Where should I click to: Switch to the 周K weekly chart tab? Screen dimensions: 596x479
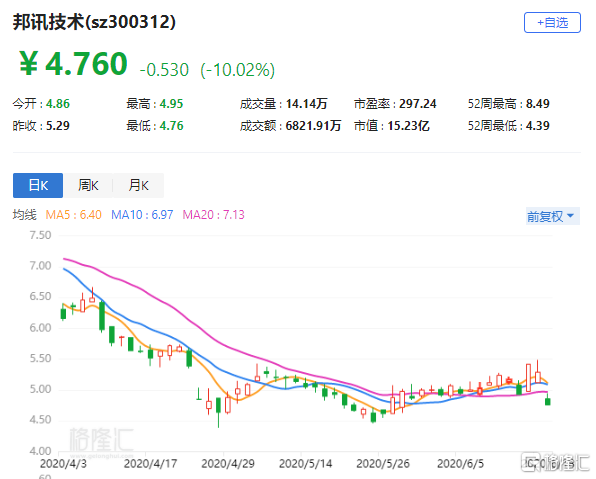(88, 186)
